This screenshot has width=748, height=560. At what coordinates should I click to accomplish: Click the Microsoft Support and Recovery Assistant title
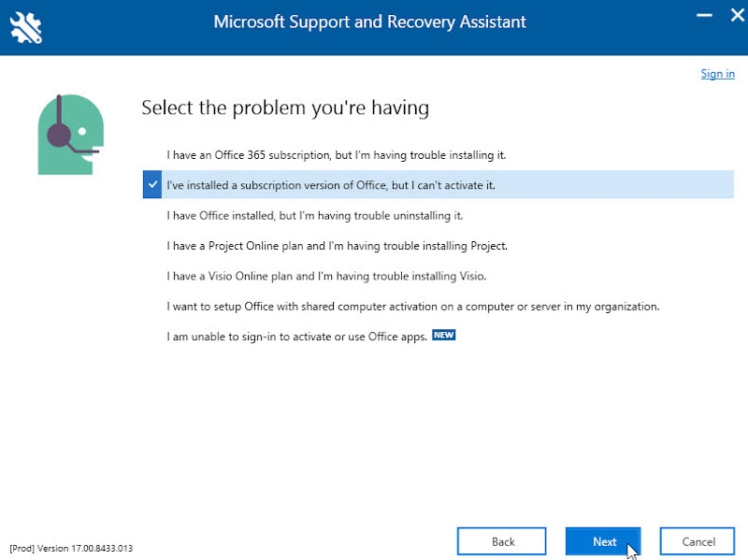369,22
